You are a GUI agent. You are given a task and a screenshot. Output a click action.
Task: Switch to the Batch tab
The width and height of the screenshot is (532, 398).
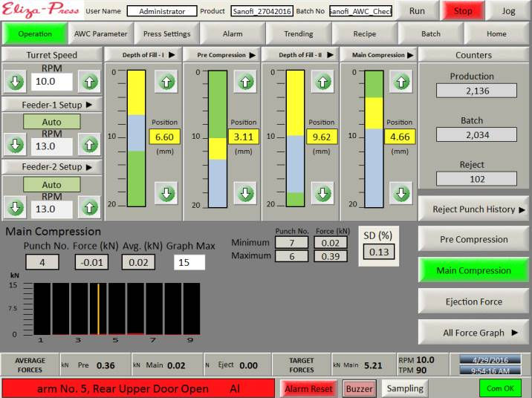[430, 33]
